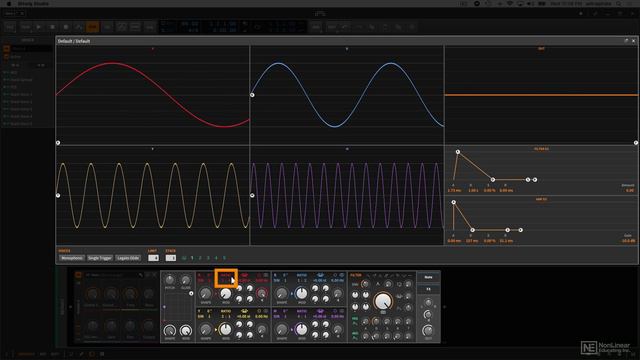Click the yellow operator's SHAPE knob
This screenshot has height=360, width=640.
coord(206,329)
